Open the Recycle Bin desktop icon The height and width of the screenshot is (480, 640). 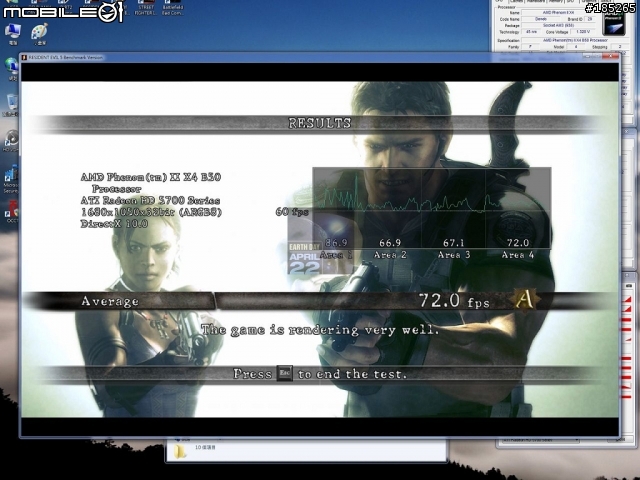11,104
